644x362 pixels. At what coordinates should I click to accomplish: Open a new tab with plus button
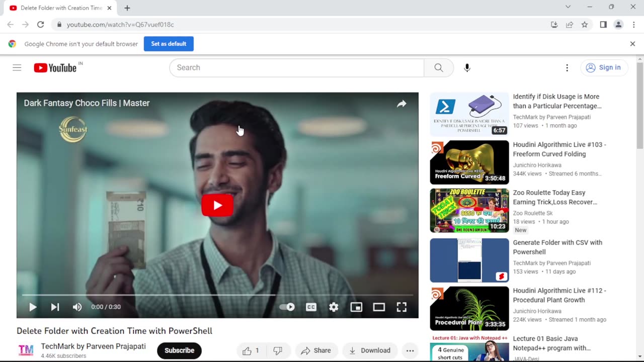click(127, 8)
